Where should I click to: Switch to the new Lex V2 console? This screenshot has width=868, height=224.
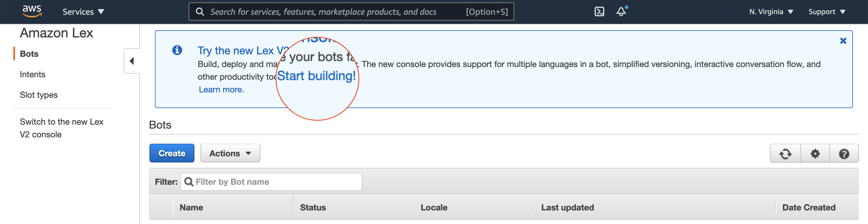pyautogui.click(x=61, y=128)
